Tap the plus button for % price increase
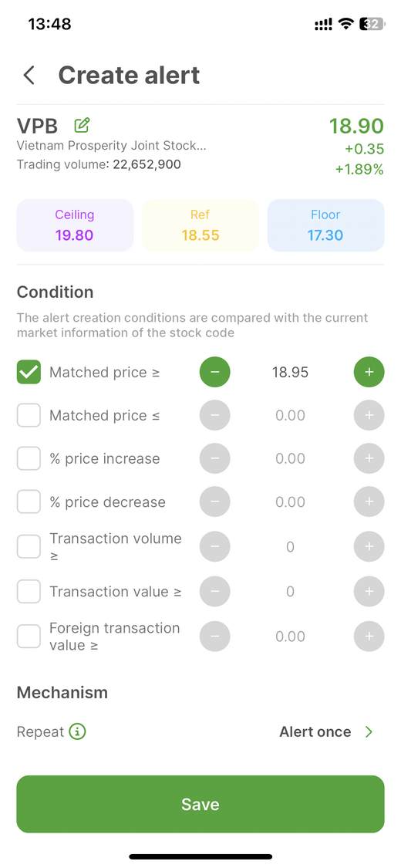 point(369,458)
